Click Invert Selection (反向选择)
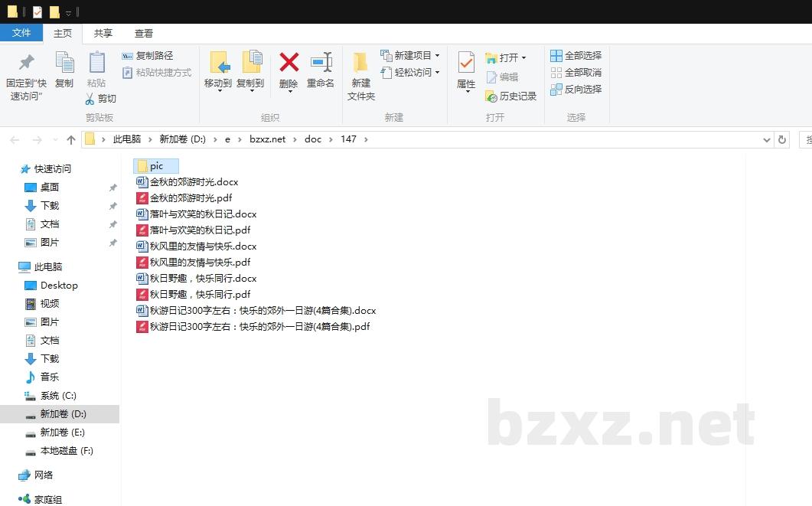Image resolution: width=812 pixels, height=506 pixels. (x=576, y=90)
